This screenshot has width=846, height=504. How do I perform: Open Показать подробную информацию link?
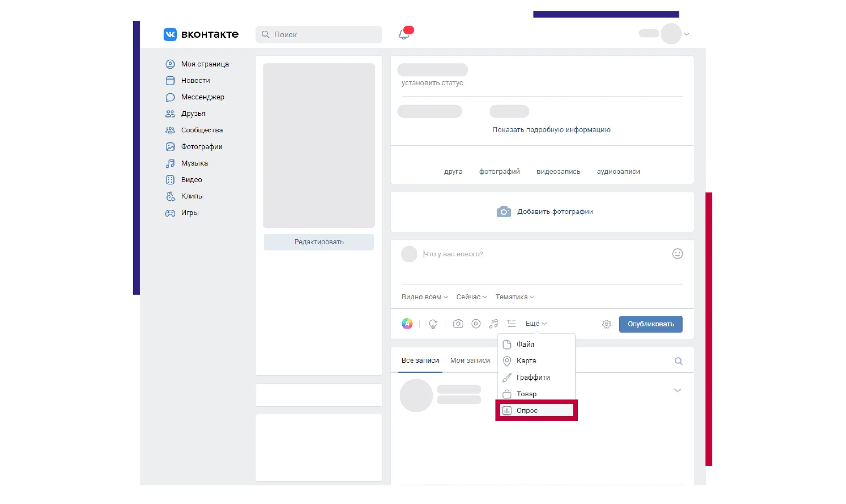(551, 130)
